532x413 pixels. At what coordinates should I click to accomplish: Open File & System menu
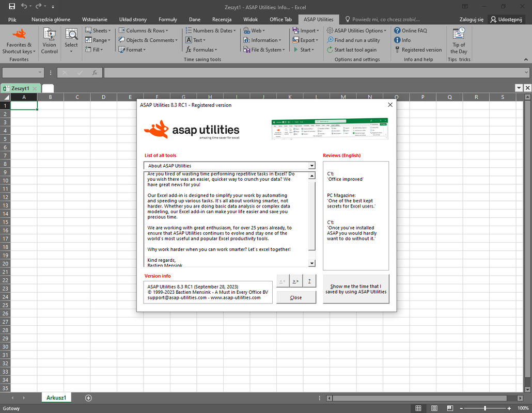[x=264, y=50]
